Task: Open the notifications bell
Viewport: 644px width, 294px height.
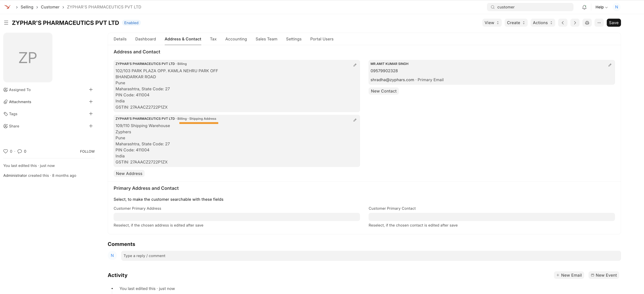Action: pyautogui.click(x=584, y=7)
